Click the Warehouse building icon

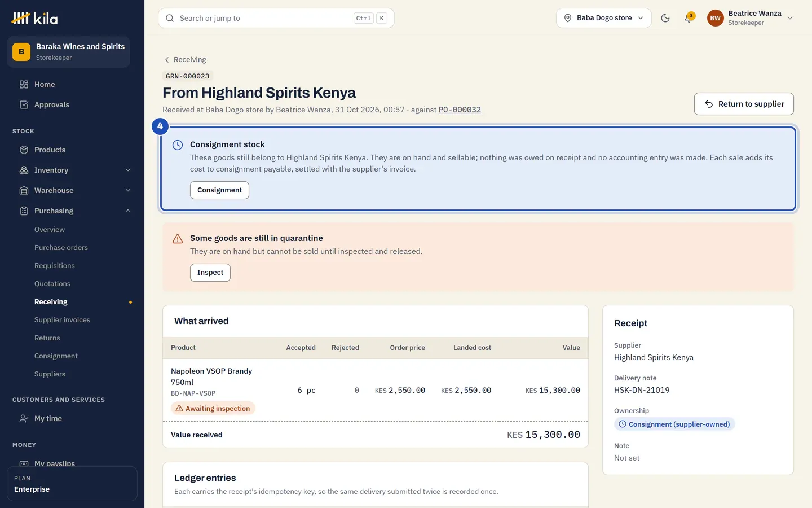24,190
